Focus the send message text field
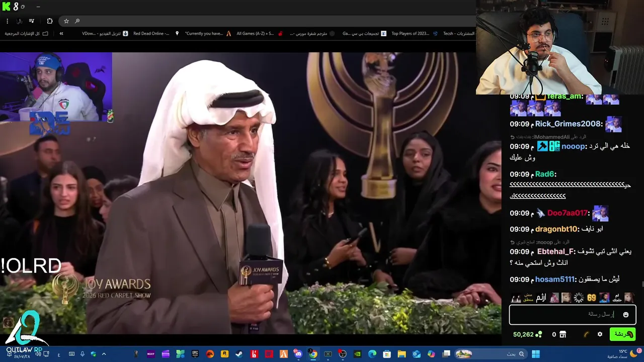644x362 pixels. click(573, 315)
